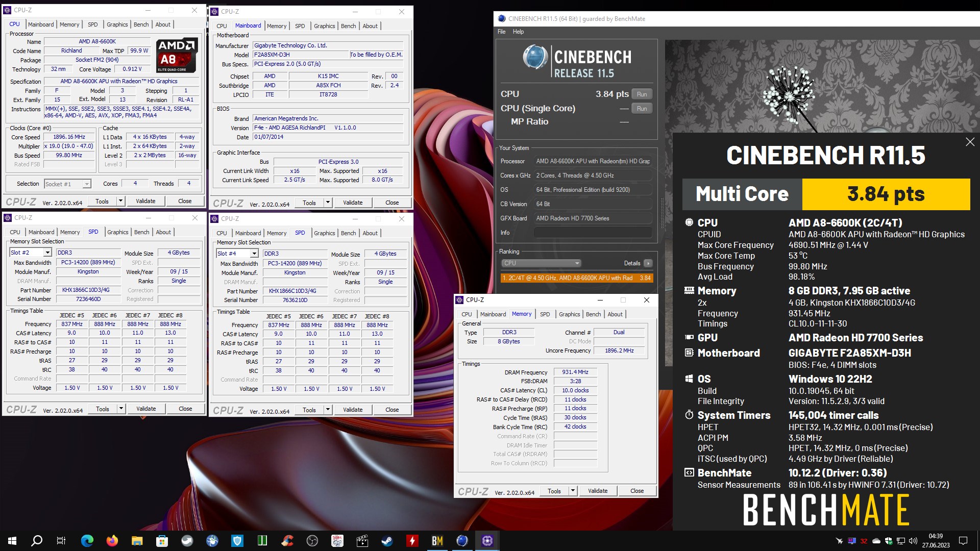Open Windows Start menu

(12, 540)
